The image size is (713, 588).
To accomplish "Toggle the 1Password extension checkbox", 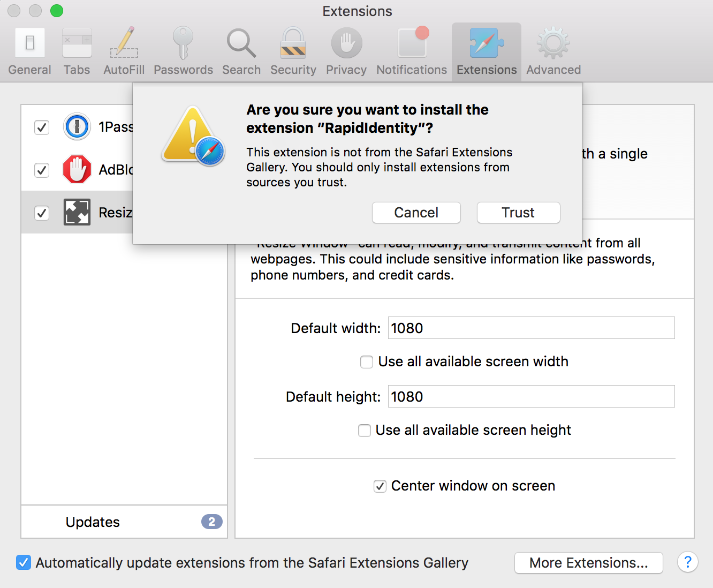I will (42, 127).
